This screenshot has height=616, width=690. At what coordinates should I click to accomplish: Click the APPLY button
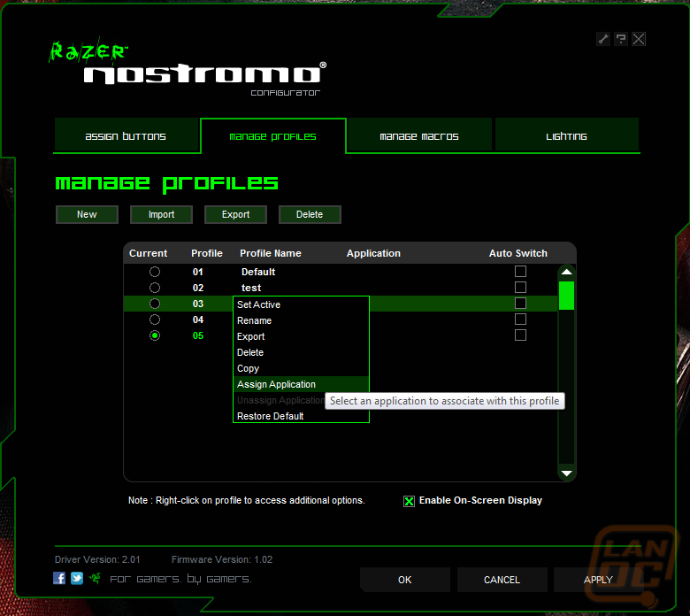(x=599, y=580)
